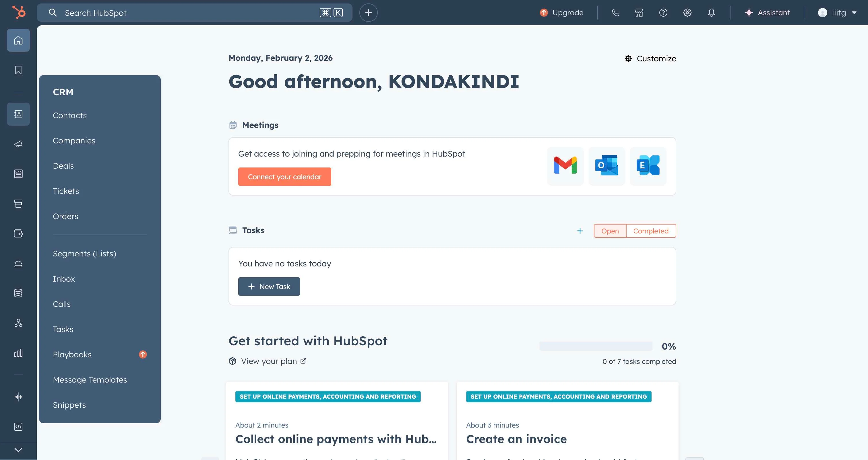The width and height of the screenshot is (868, 460).
Task: Open the Marketing megaphone icon in sidebar
Action: 18,144
